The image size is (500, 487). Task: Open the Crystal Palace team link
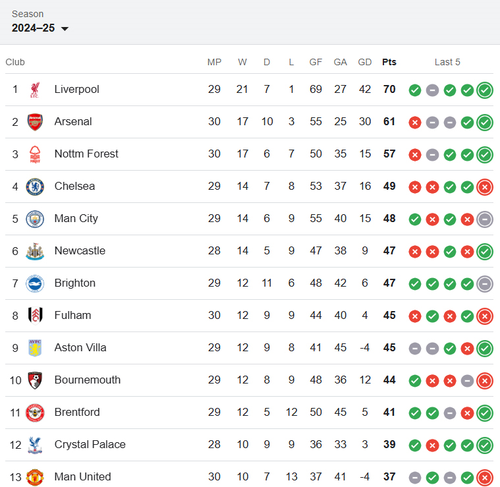(90, 444)
